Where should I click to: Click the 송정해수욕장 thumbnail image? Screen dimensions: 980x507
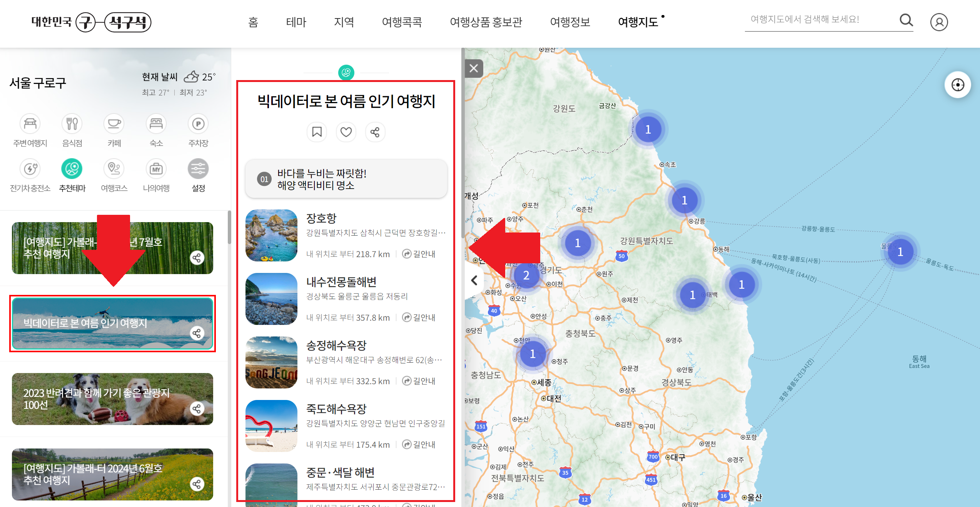click(271, 362)
